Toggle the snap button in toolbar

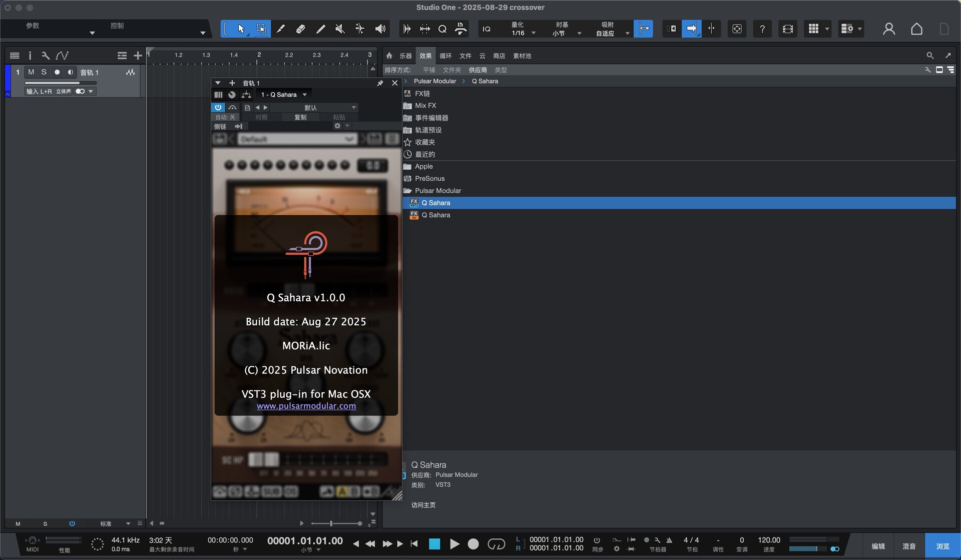point(643,29)
